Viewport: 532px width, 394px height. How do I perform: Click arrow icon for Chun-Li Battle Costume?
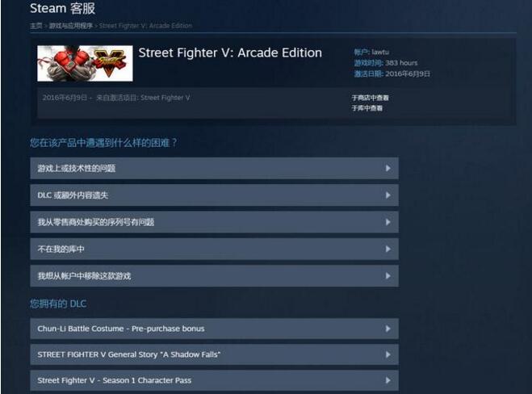[x=387, y=329]
